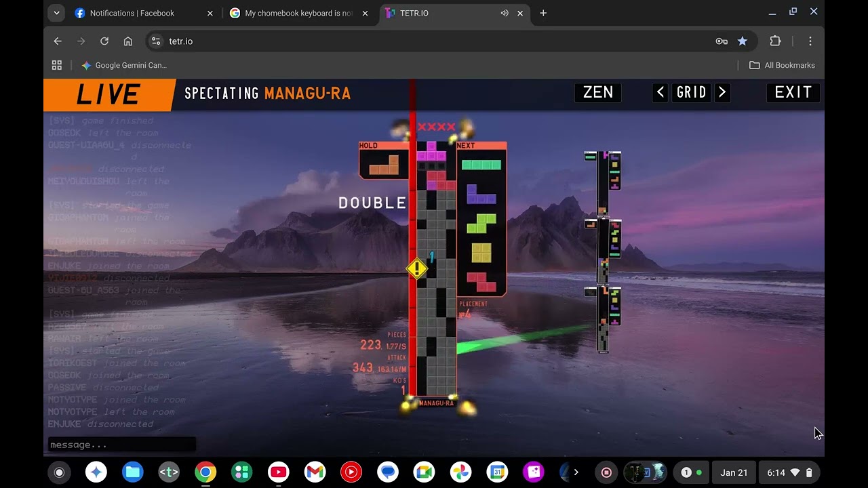Image resolution: width=868 pixels, height=488 pixels.
Task: Open Google Meet from the shelf
Action: point(425,472)
